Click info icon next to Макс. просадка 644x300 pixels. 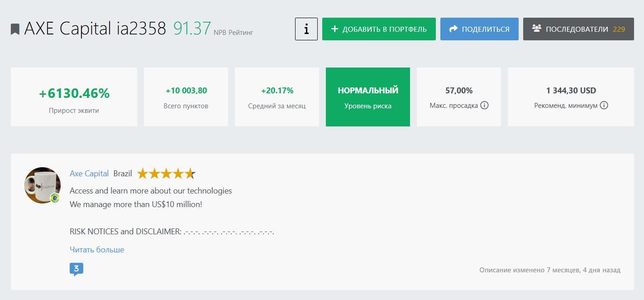pyautogui.click(x=484, y=106)
